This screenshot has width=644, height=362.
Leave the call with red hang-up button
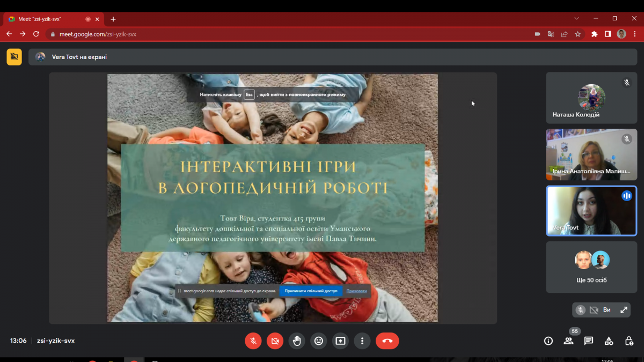[x=387, y=341]
